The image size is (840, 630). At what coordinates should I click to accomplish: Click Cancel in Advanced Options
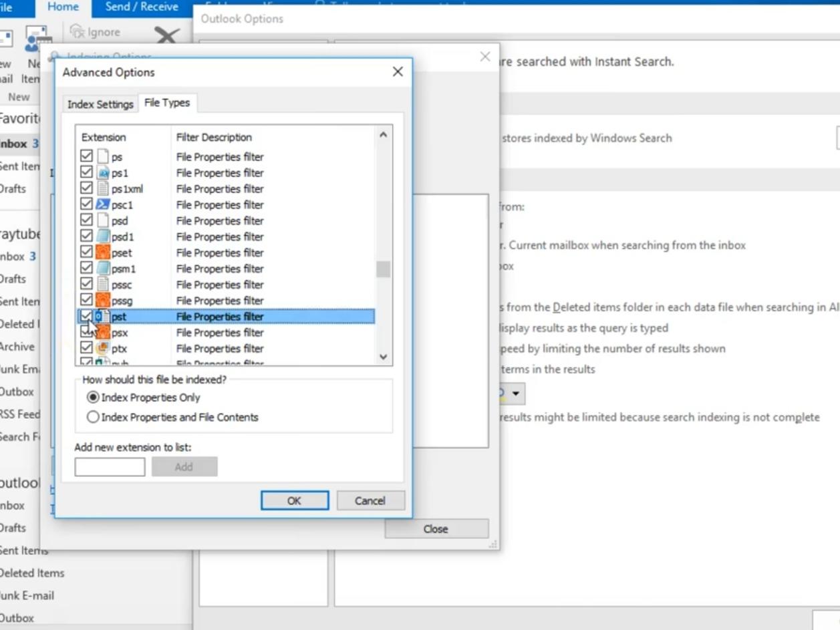pyautogui.click(x=370, y=500)
